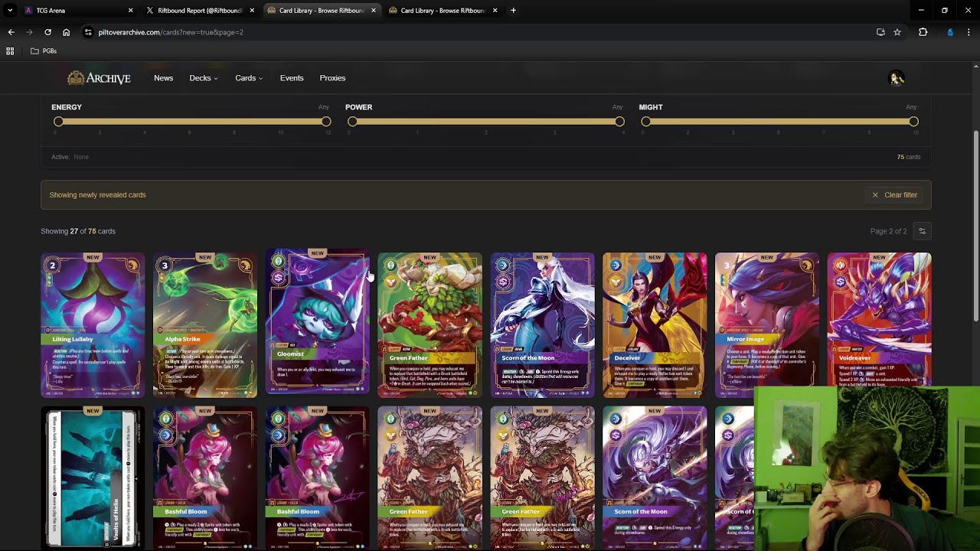Click the '75 cards' count
980x551 pixels.
[x=908, y=157]
